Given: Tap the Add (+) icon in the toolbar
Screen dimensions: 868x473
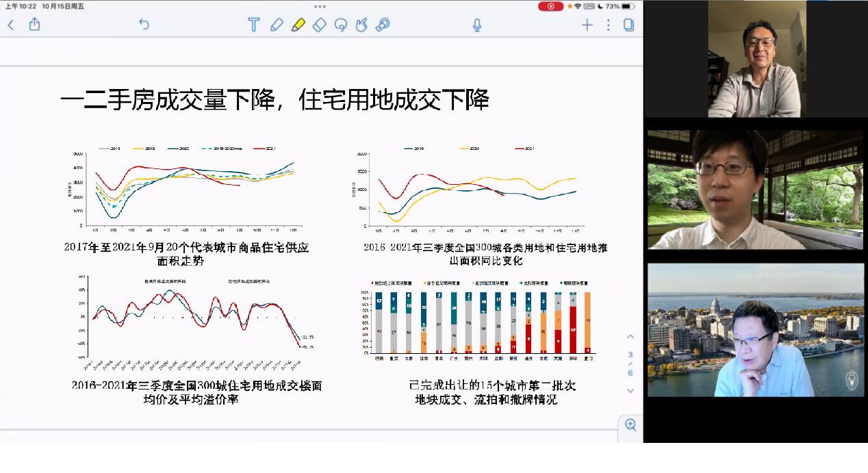Looking at the screenshot, I should click(587, 24).
